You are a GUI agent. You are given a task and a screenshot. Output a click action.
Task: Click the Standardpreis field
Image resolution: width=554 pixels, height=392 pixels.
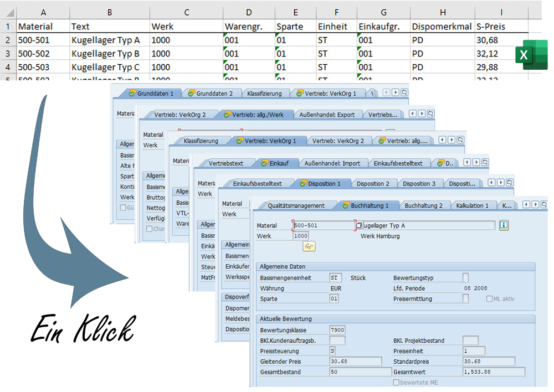pyautogui.click(x=489, y=362)
